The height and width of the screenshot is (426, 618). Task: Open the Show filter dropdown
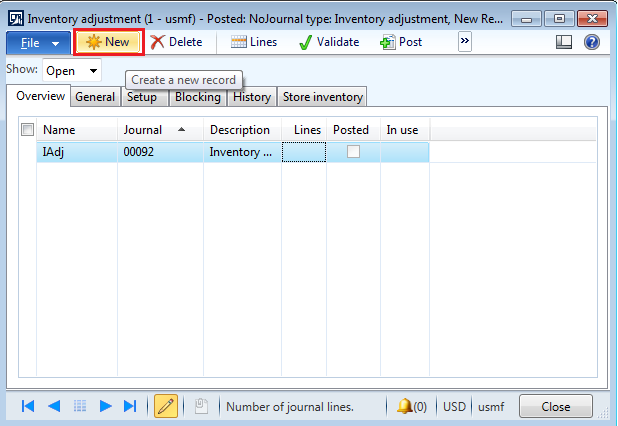(x=72, y=71)
